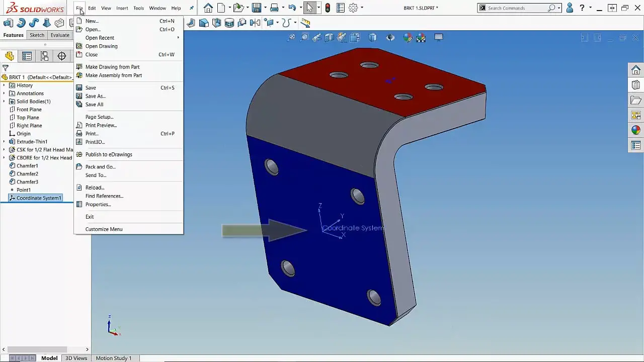This screenshot has height=362, width=644.
Task: Expand the Extrude-Thin1 feature
Action: tap(5, 141)
